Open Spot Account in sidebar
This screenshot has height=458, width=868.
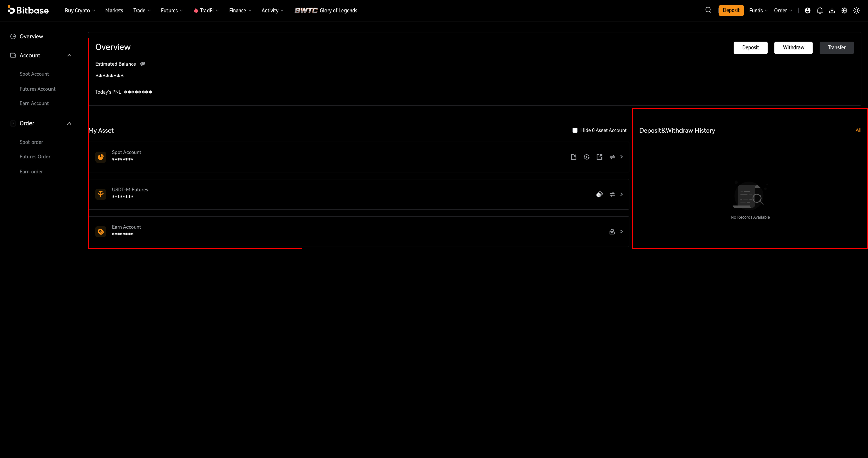pos(34,74)
